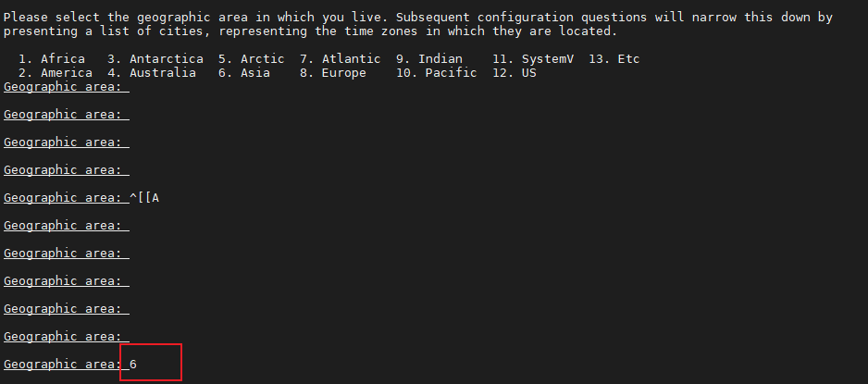Click the '2. America' list entry
The height and width of the screenshot is (384, 868).
point(56,72)
